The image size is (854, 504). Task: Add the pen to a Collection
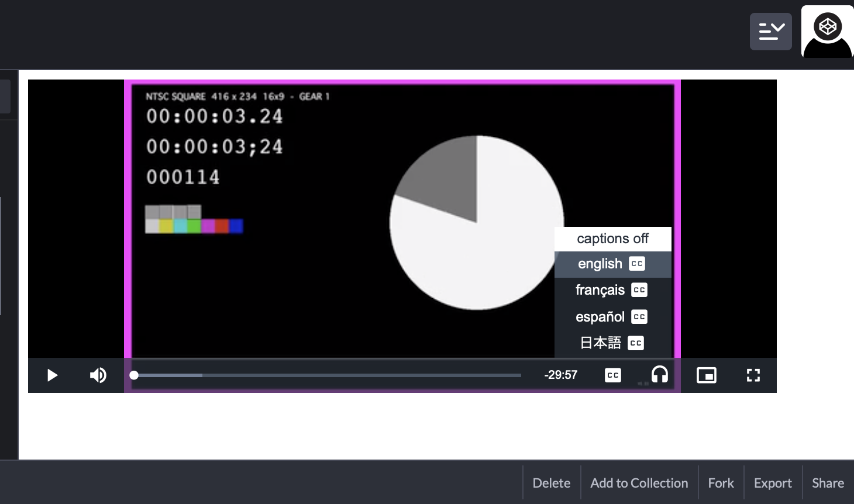point(639,482)
